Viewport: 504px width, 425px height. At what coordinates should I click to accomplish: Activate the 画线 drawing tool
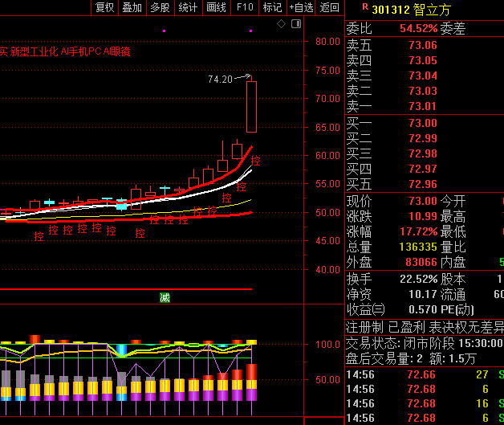(x=216, y=8)
